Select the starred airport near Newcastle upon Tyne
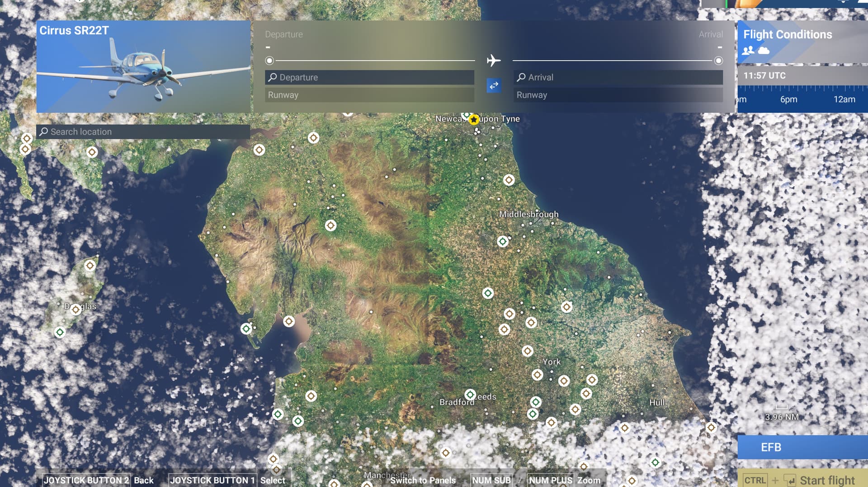 tap(473, 120)
